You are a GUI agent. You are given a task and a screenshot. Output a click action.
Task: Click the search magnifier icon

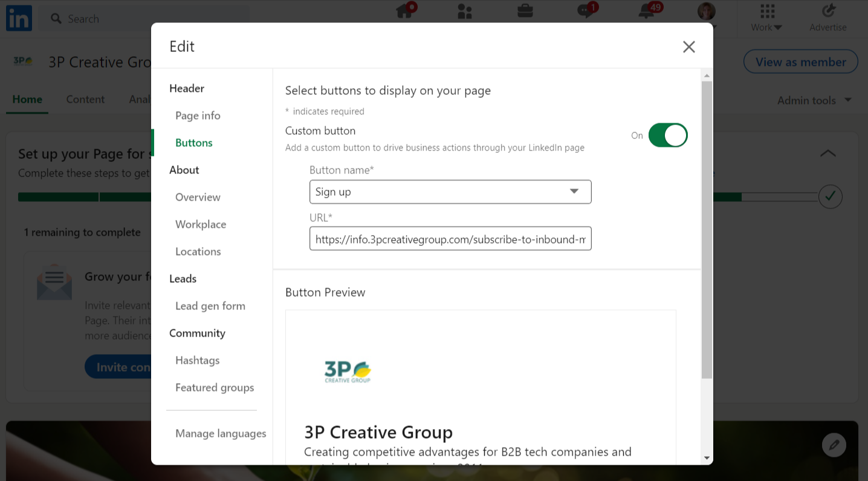(56, 19)
